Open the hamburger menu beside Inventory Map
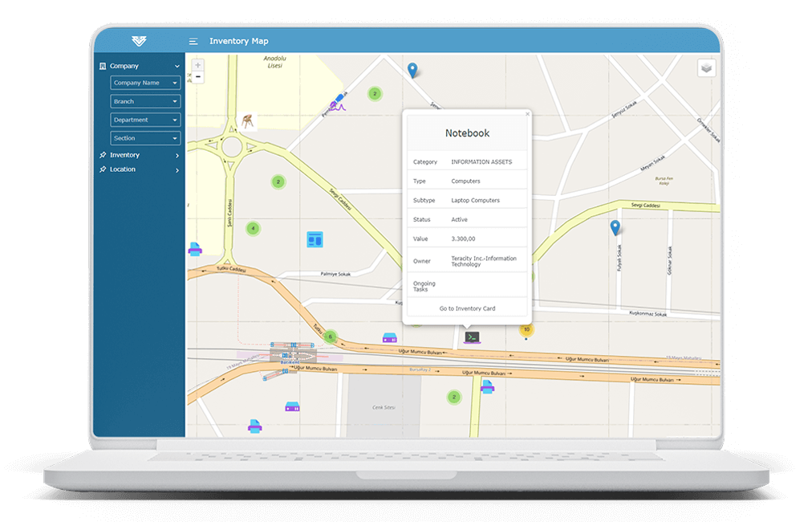This screenshot has width=812, height=522. 193,41
